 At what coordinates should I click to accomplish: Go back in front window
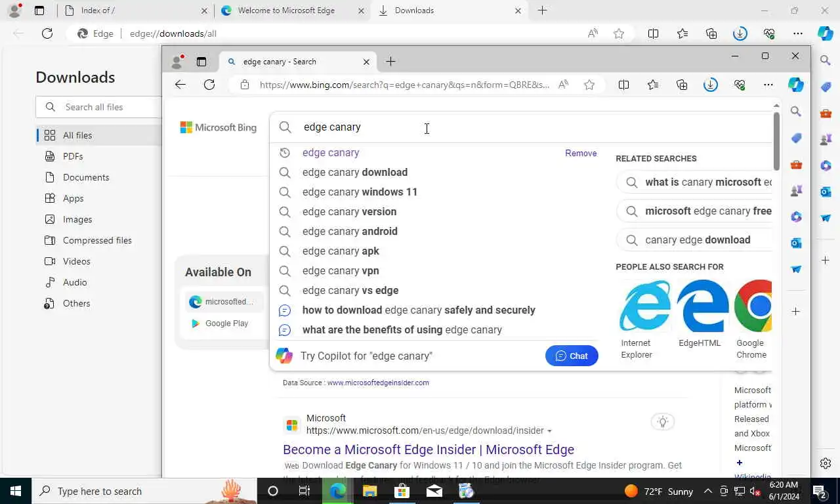pyautogui.click(x=180, y=85)
